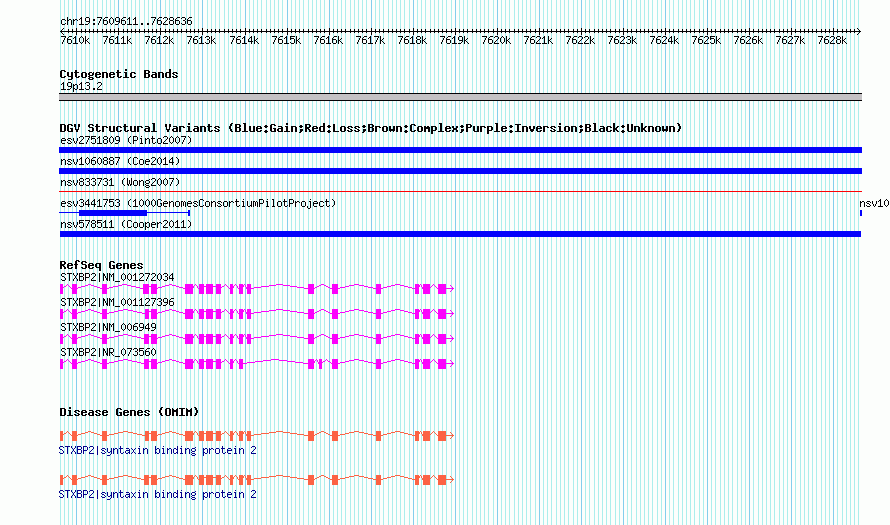Click the esv3441753 (1000GenomesConsortiumPilotProject) label
The height and width of the screenshot is (525, 890).
click(198, 203)
